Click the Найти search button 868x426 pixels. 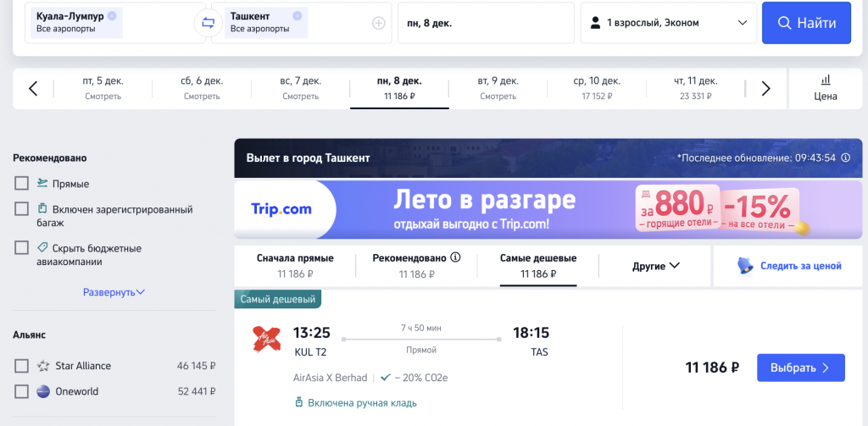click(x=807, y=23)
